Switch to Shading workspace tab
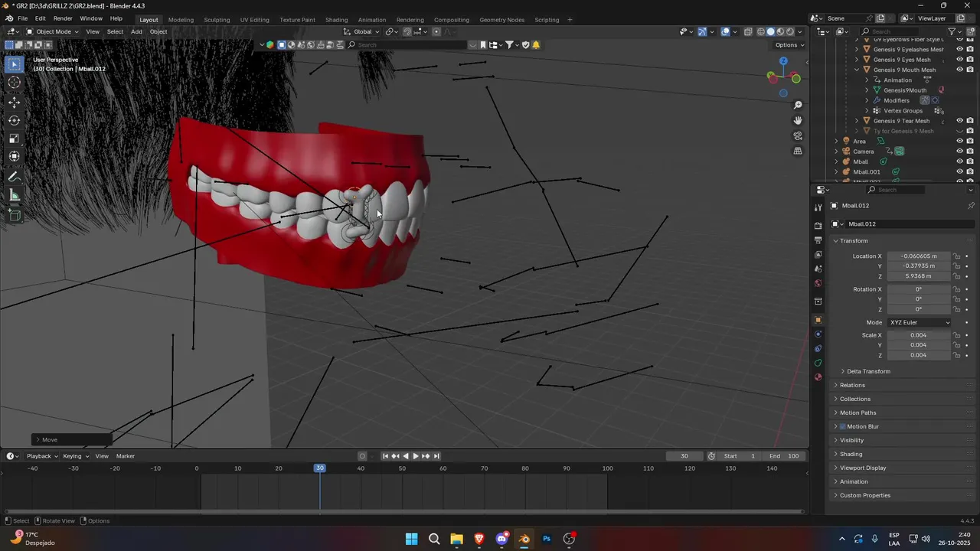The image size is (980, 551). [336, 20]
